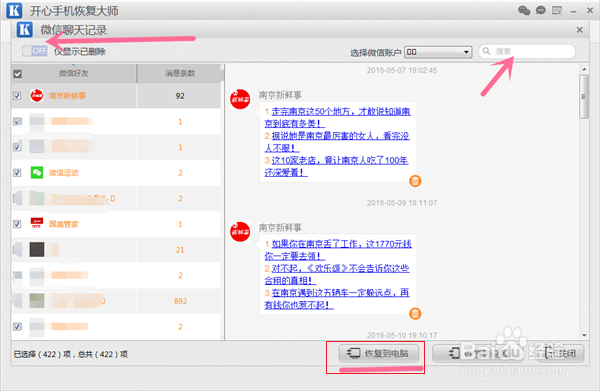This screenshot has width=600, height=391.
Task: Click message count 92
Action: pos(180,96)
